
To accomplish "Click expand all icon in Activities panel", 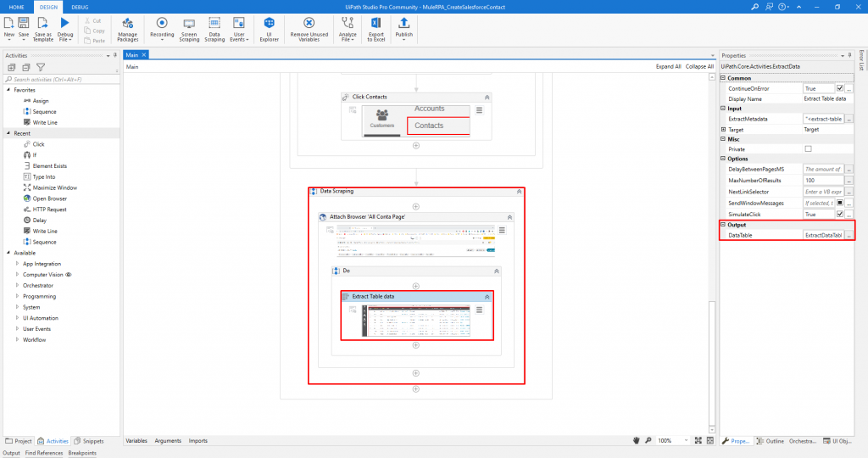I will [x=12, y=68].
